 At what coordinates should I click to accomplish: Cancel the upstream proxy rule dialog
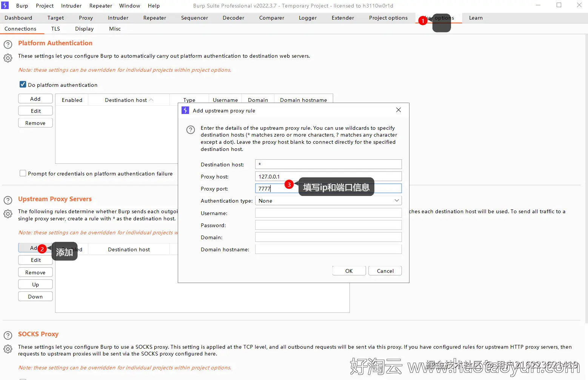tap(385, 271)
